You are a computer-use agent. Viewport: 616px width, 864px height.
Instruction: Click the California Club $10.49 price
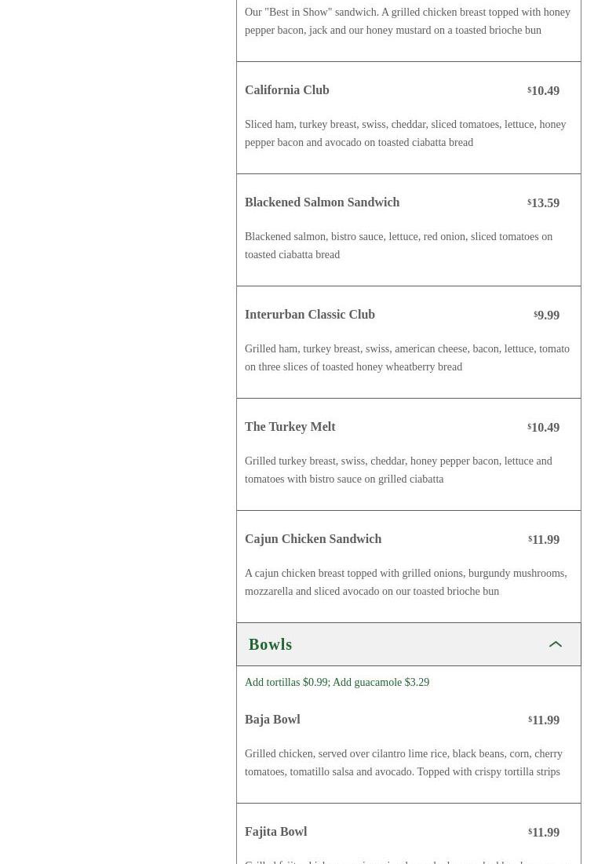pos(544,91)
